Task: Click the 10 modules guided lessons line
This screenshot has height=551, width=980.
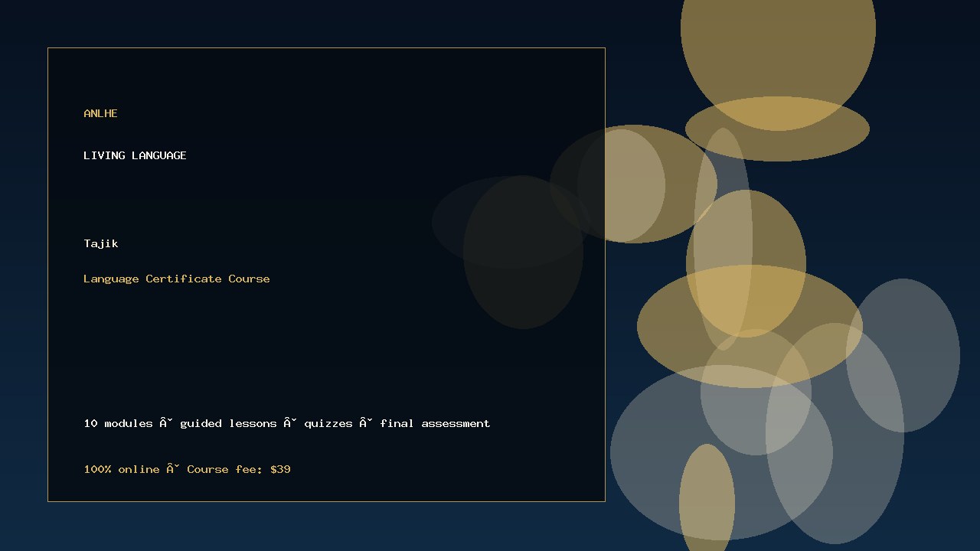Action: (x=287, y=423)
